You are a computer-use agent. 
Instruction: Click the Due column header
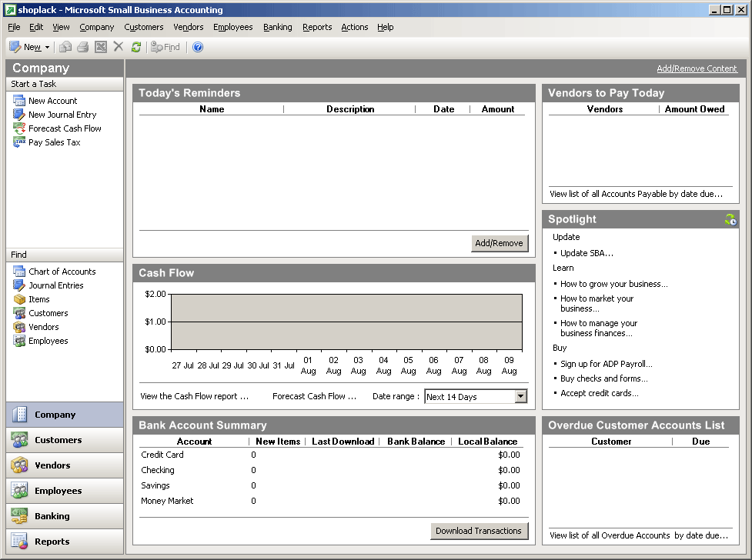coord(700,442)
